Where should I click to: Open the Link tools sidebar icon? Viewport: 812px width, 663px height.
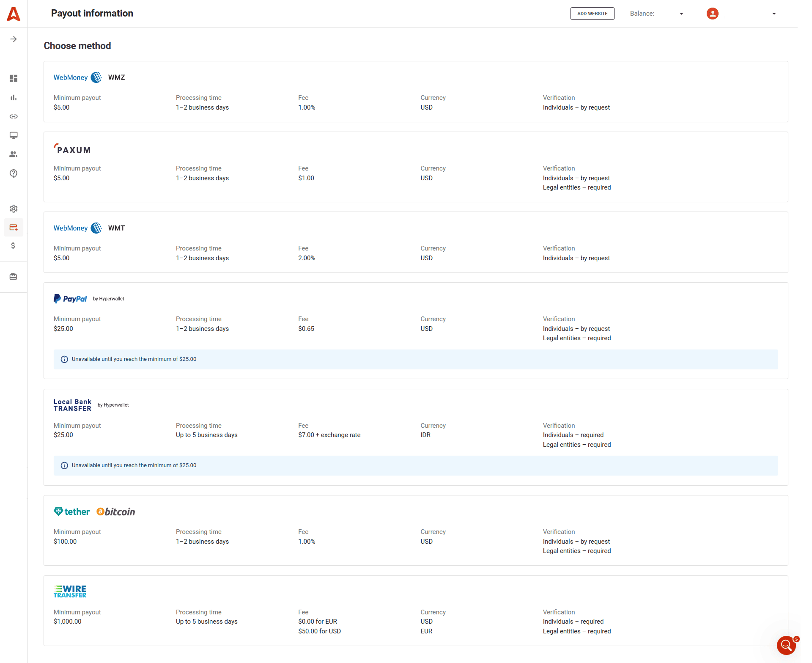pyautogui.click(x=14, y=117)
